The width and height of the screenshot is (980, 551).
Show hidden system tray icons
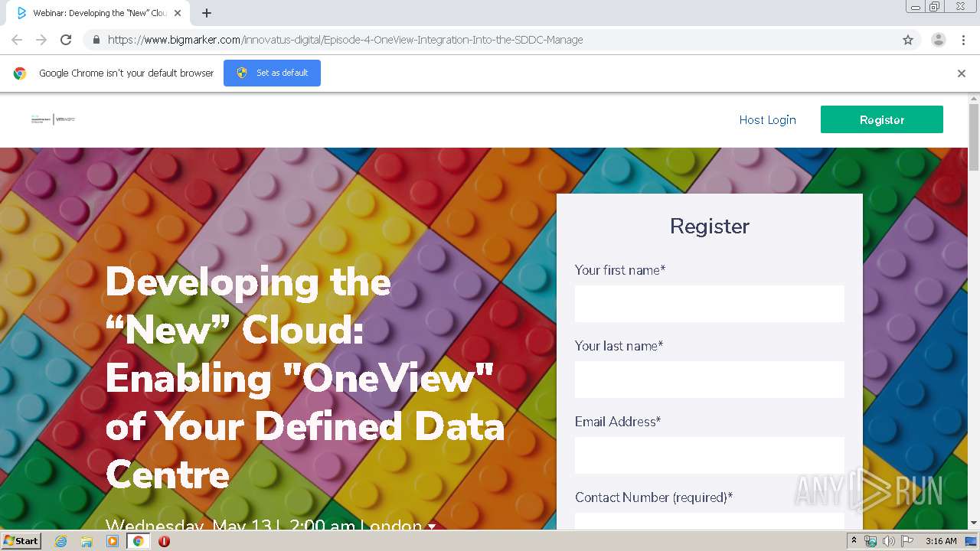[854, 541]
